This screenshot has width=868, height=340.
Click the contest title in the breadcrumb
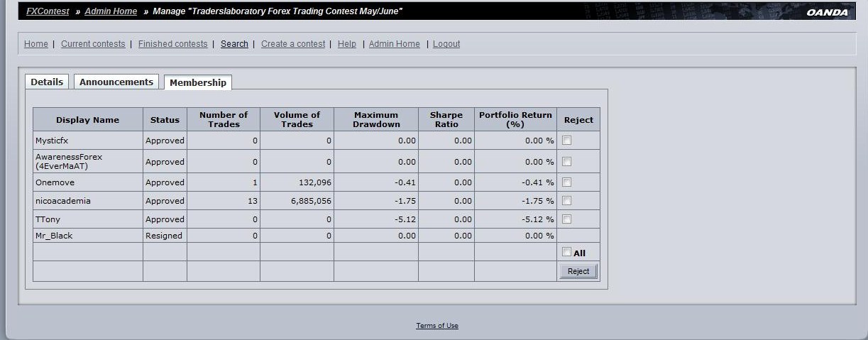(278, 11)
